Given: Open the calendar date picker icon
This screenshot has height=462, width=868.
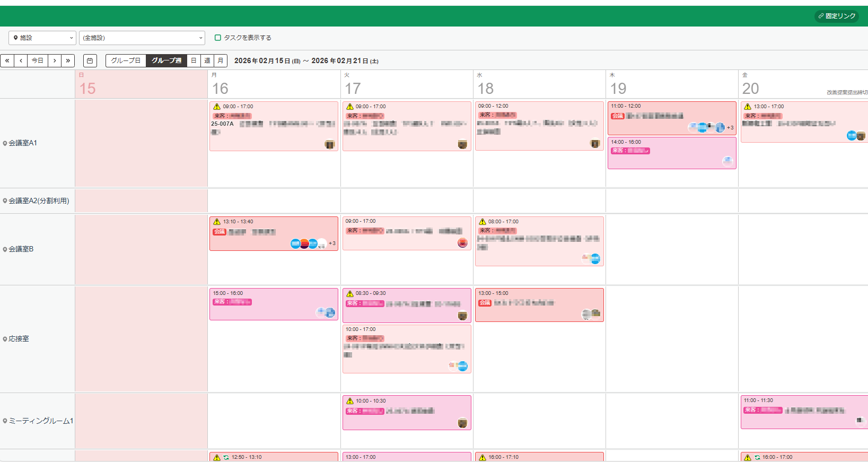Looking at the screenshot, I should point(90,61).
